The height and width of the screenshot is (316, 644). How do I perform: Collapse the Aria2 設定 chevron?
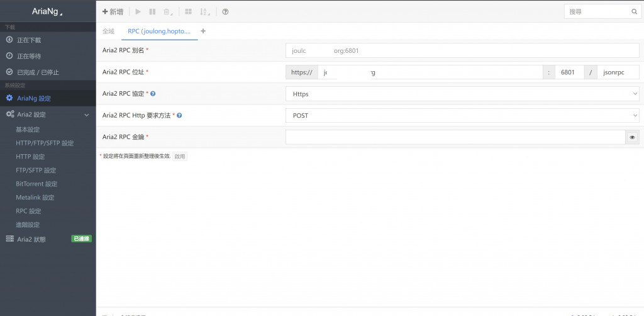pos(87,115)
